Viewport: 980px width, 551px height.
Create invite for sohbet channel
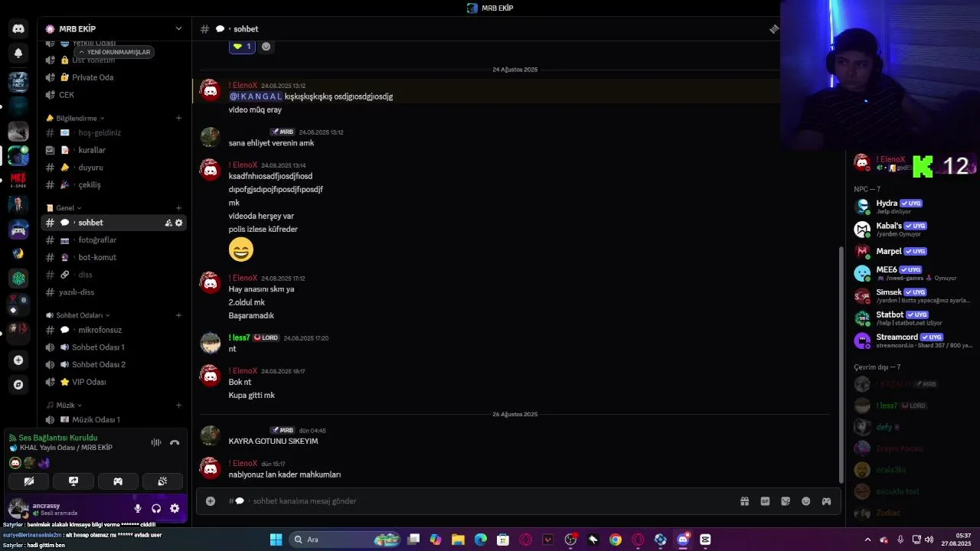pos(168,223)
